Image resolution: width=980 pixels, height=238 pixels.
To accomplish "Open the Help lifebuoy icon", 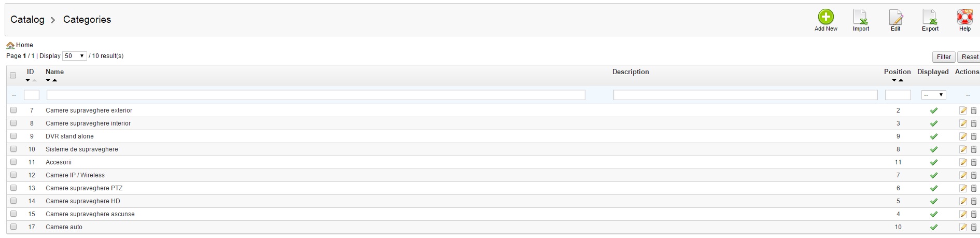I will (x=964, y=18).
